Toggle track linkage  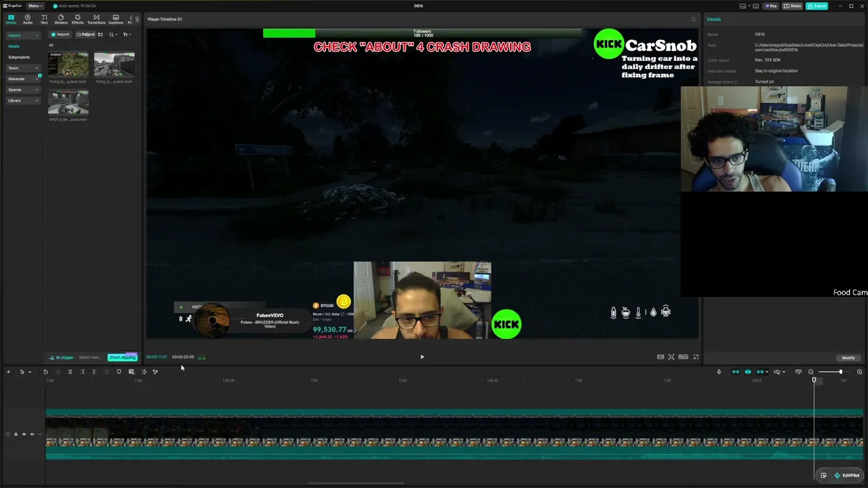click(760, 371)
